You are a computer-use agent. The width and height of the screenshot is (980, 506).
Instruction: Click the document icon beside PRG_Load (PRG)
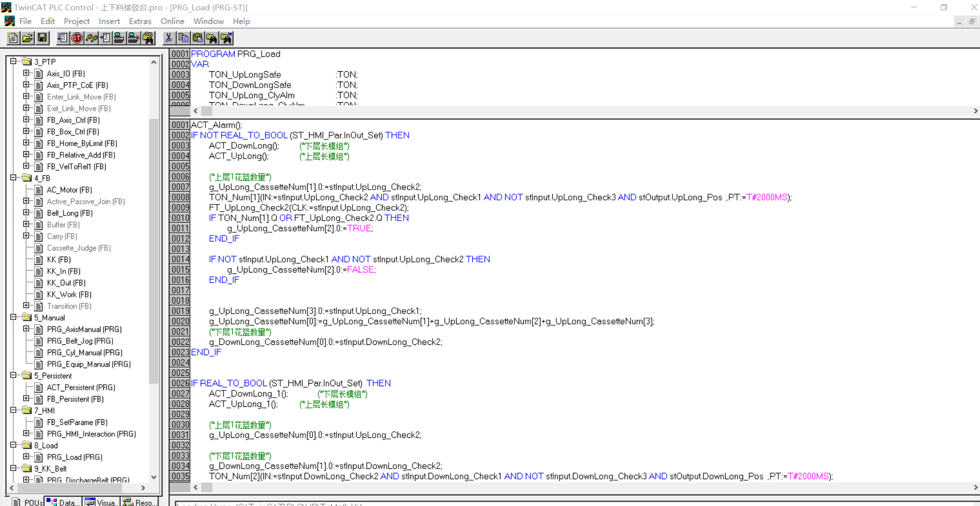tap(39, 457)
